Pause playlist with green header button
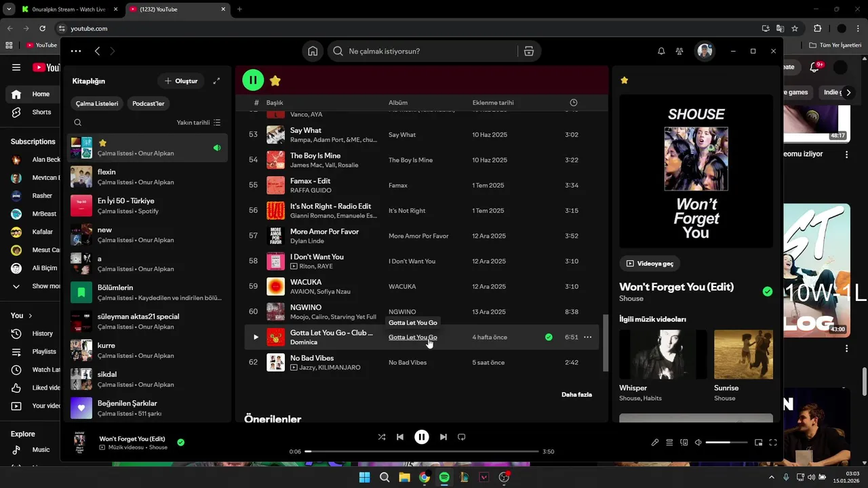 pos(253,80)
